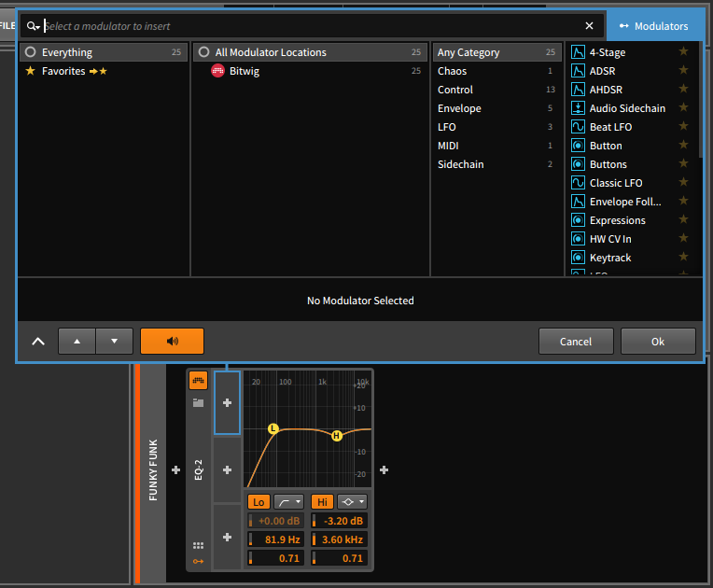
Task: Favorite the Audio Sidechain star
Action: point(683,107)
